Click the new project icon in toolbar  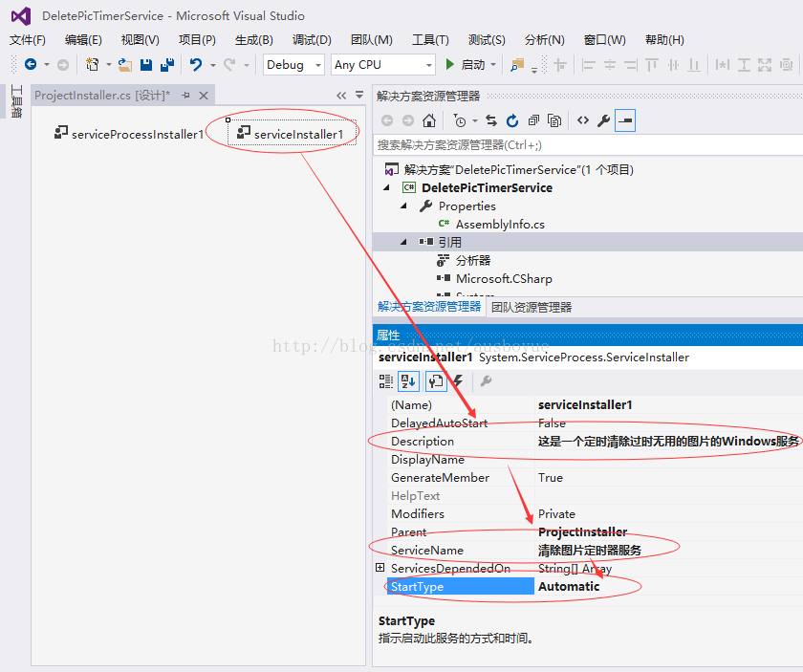click(93, 65)
